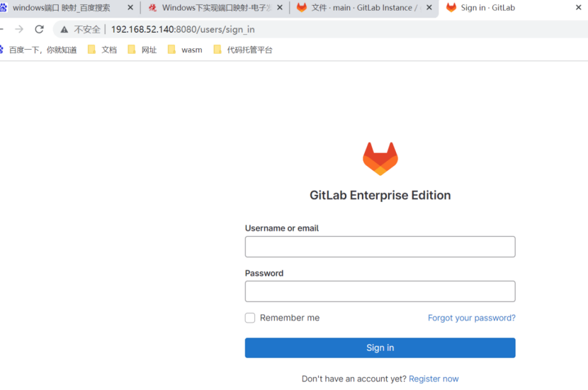Click the address bar URL
Image resolution: width=588 pixels, height=390 pixels.
(x=183, y=29)
